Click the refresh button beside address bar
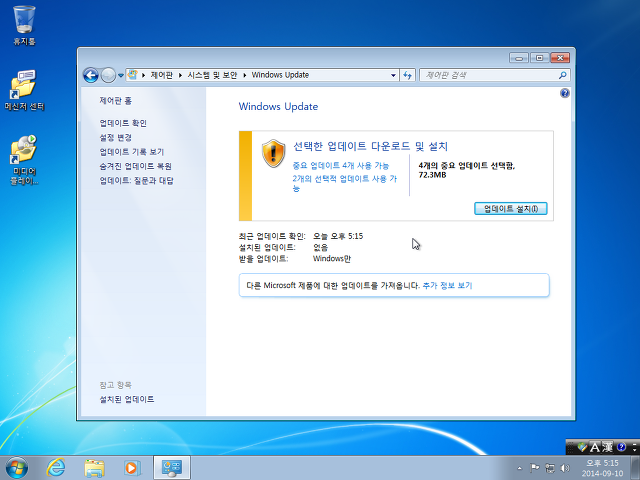640x480 pixels. click(x=407, y=75)
